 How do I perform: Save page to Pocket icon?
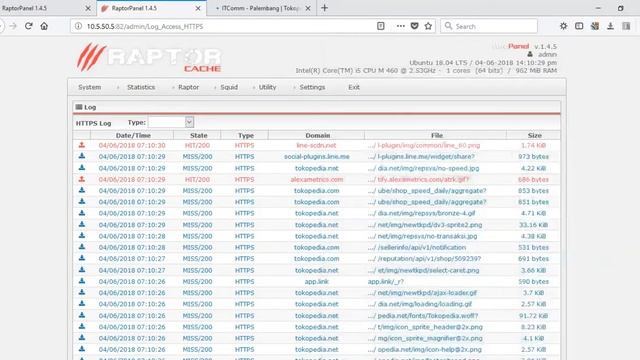tap(414, 26)
